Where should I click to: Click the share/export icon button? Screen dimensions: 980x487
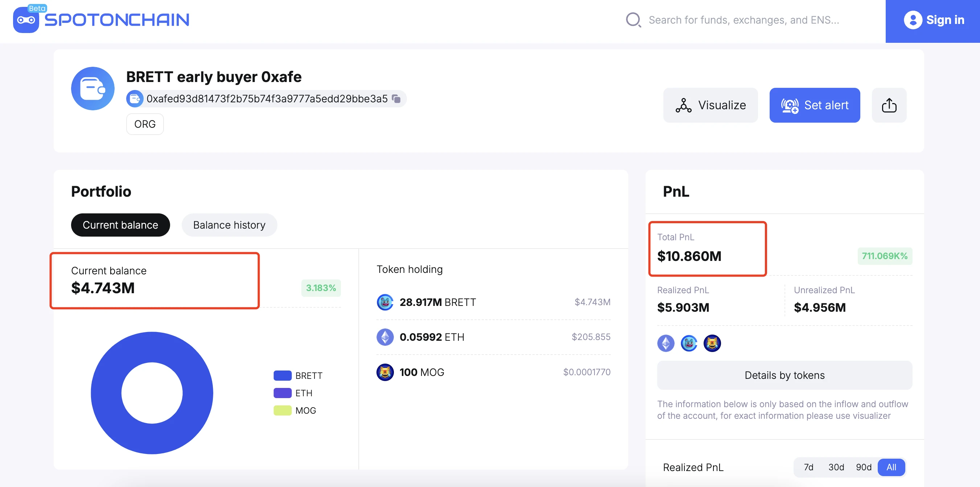(x=889, y=105)
